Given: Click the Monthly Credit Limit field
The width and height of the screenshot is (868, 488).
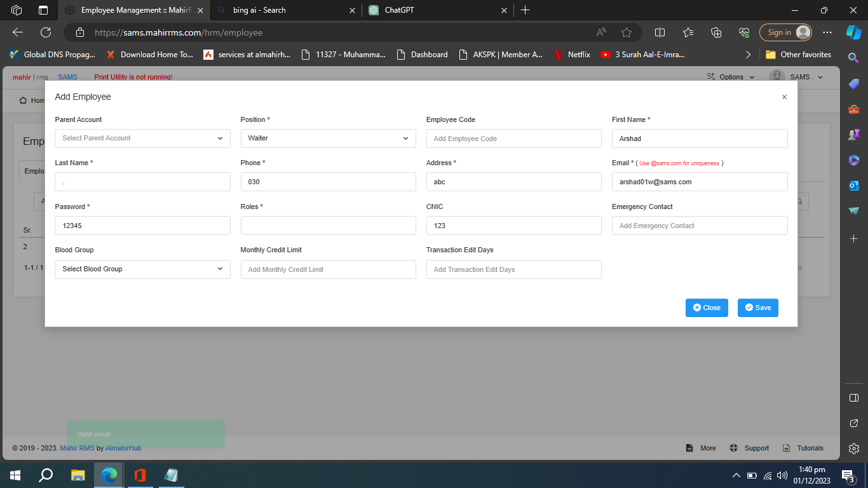Looking at the screenshot, I should tap(328, 269).
